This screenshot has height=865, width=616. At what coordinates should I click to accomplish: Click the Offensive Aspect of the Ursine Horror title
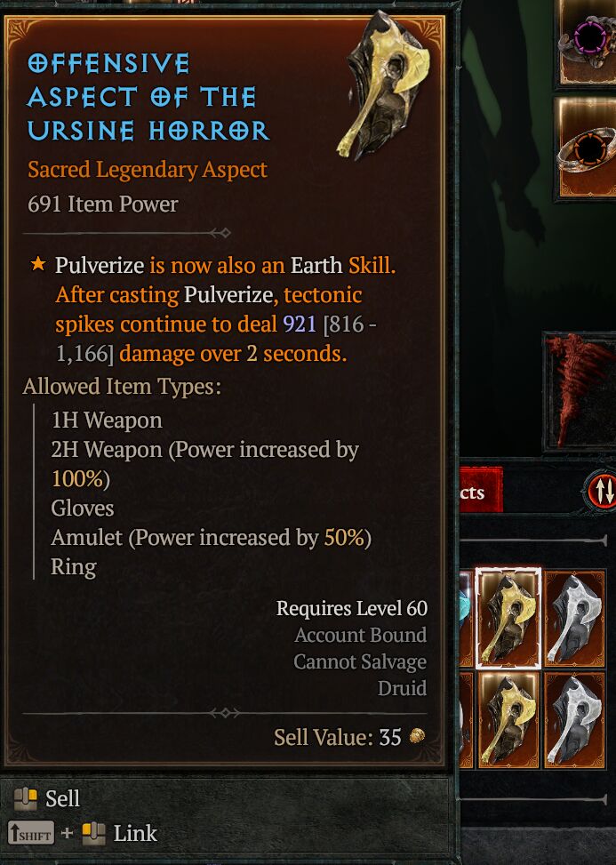point(148,97)
